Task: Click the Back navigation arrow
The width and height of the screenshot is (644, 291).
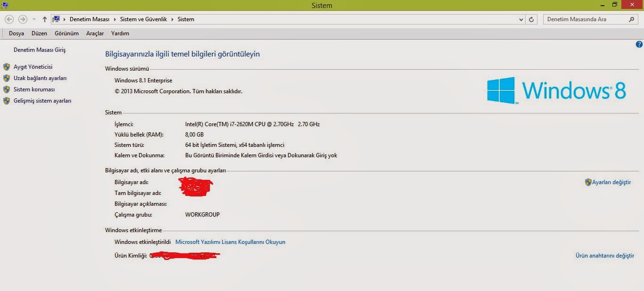Action: (9, 19)
